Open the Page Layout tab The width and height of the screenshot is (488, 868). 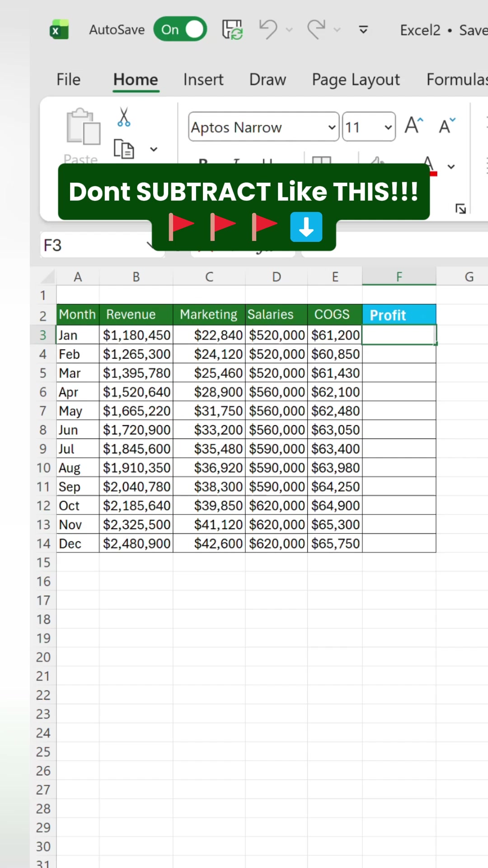356,80
